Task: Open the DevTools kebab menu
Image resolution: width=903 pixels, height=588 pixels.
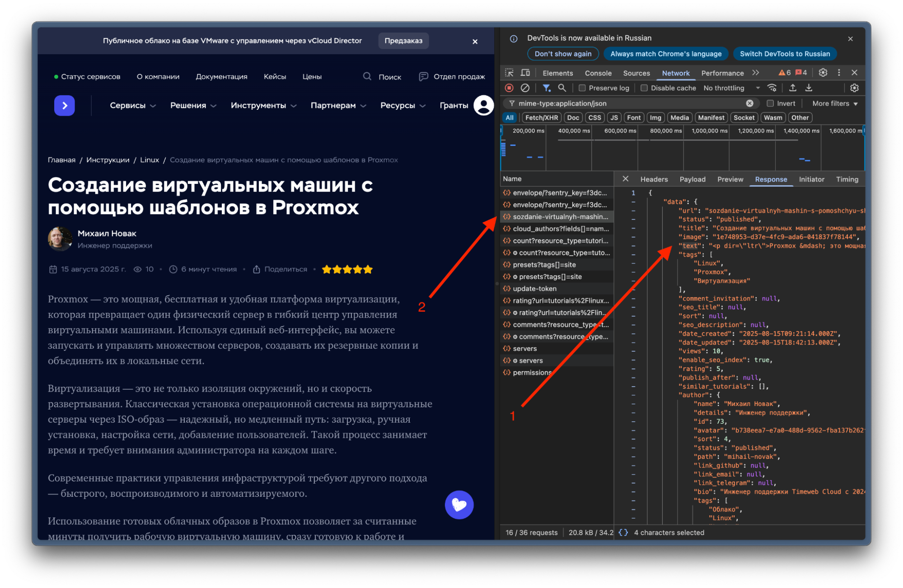Action: pos(839,73)
